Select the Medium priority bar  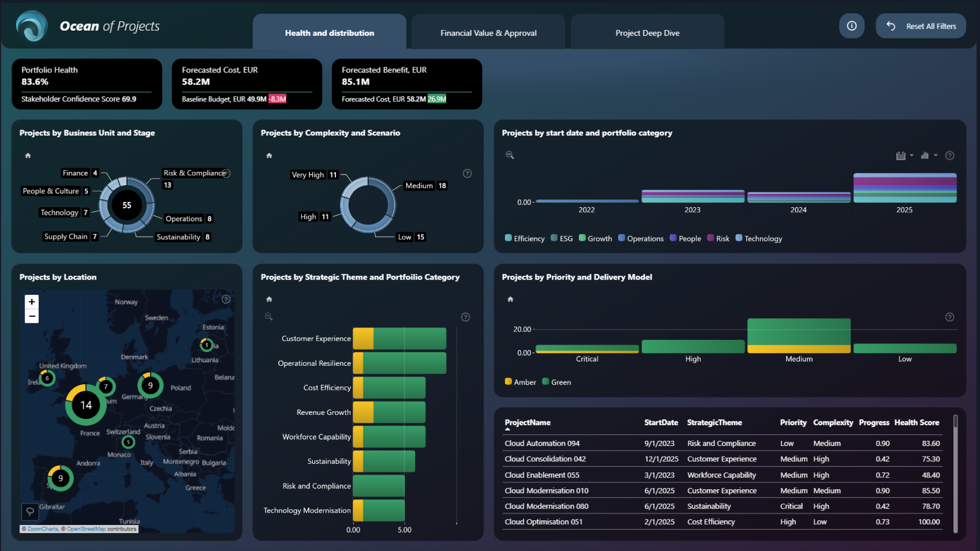coord(799,336)
